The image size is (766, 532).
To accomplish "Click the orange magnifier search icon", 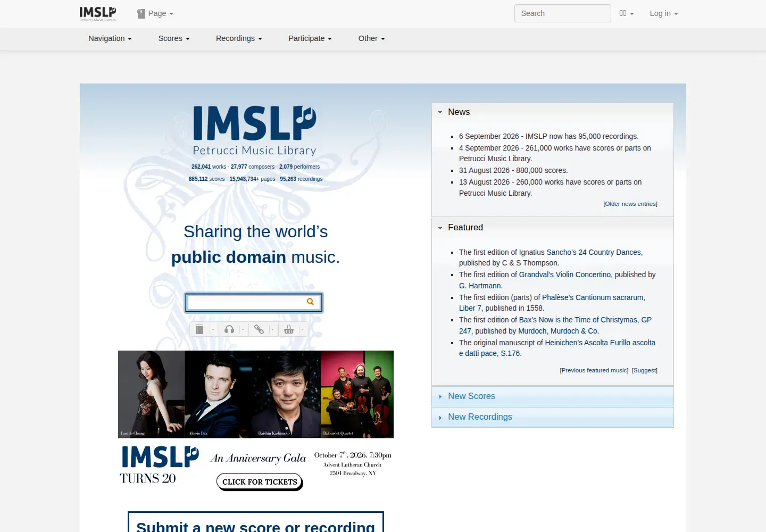I will coord(310,302).
